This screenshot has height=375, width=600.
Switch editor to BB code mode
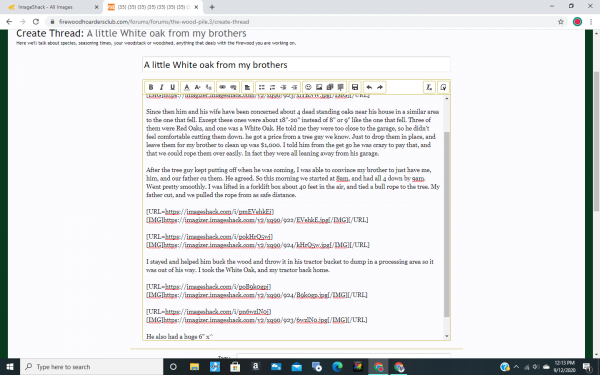pos(443,87)
